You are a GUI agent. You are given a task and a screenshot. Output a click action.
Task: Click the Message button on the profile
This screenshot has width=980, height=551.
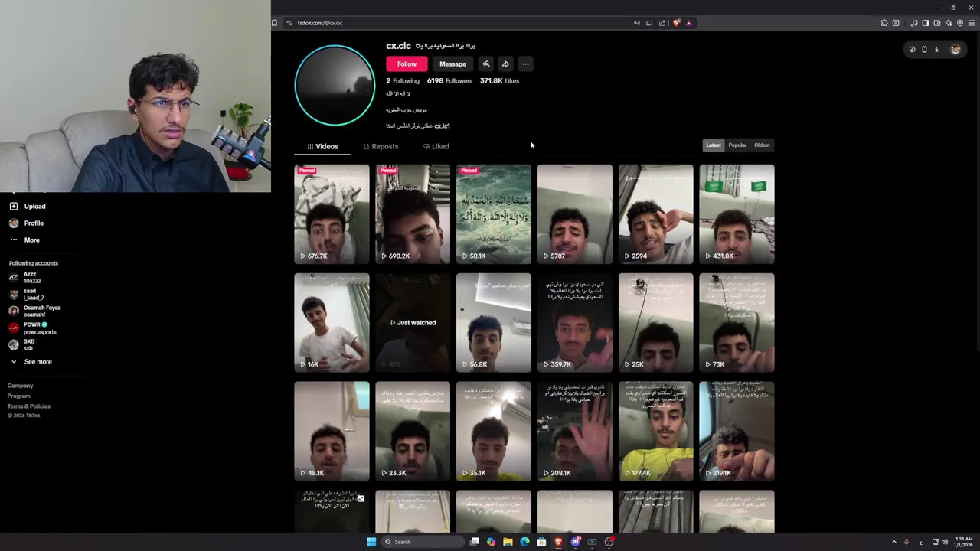[452, 64]
